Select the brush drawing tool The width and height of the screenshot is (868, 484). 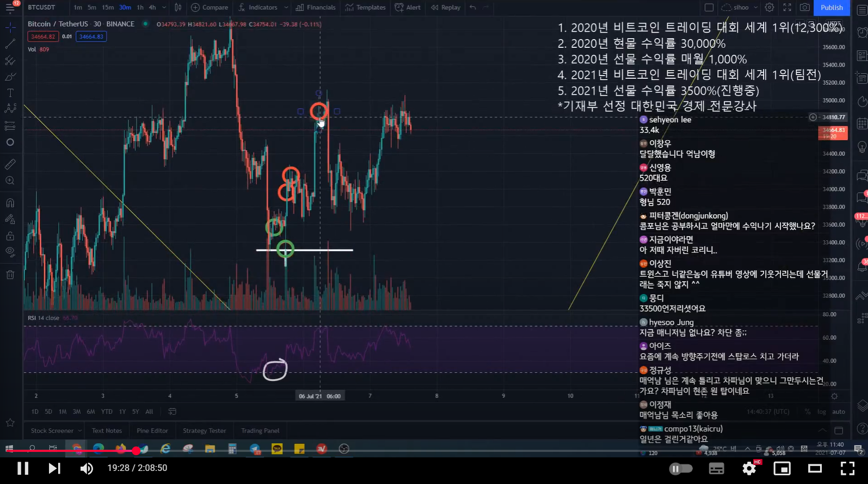(10, 77)
